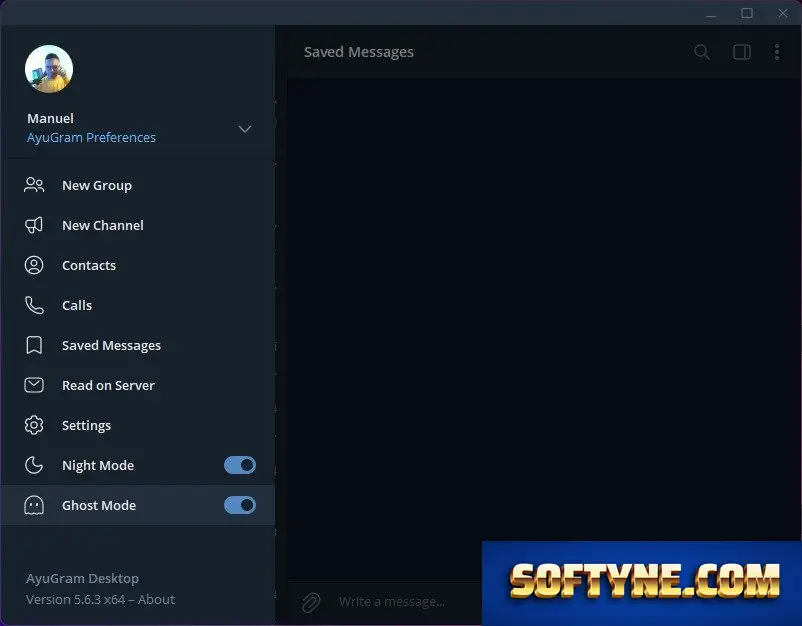The image size is (802, 626).
Task: Open Settings via the gear icon
Action: coord(34,425)
